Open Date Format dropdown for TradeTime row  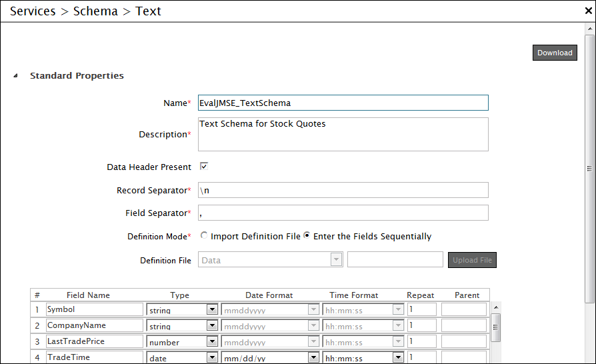(x=313, y=357)
